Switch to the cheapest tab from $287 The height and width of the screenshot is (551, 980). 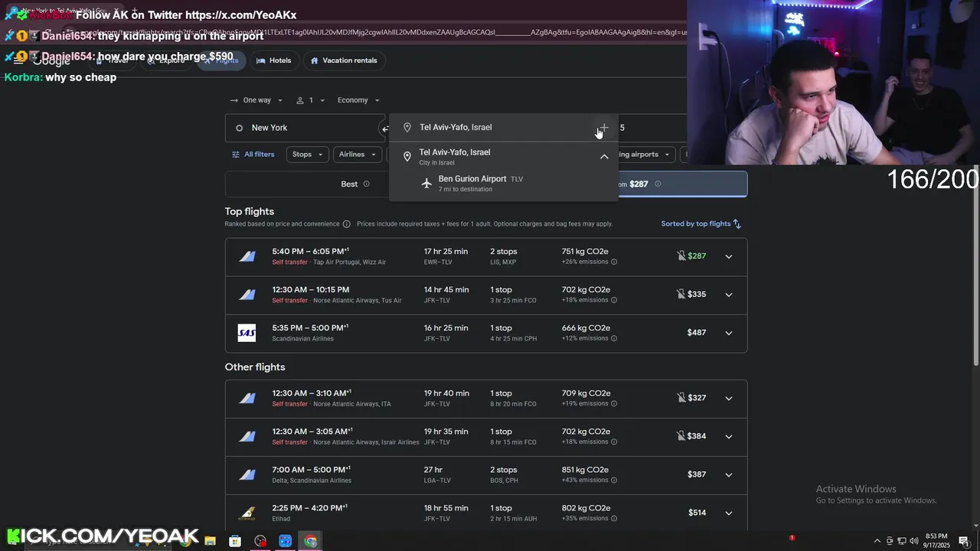(x=681, y=184)
